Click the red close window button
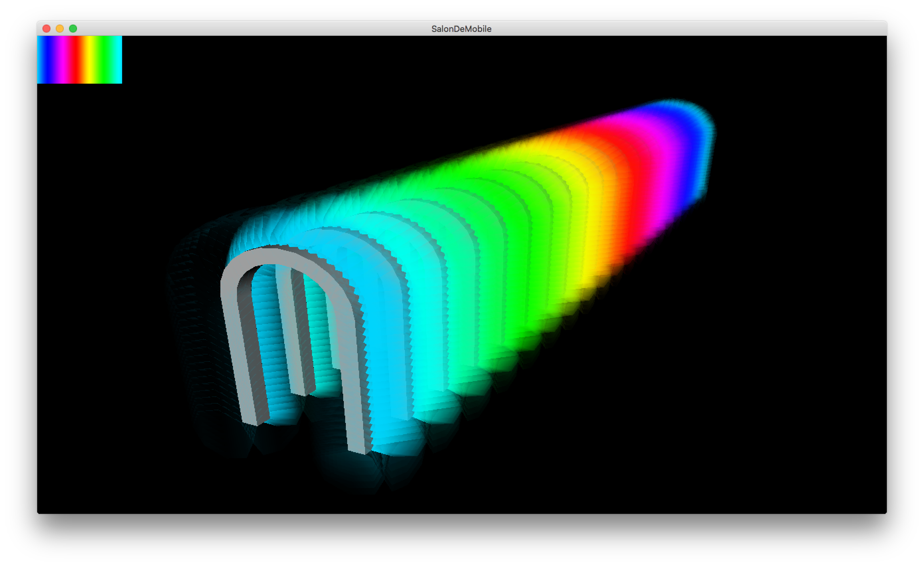This screenshot has width=924, height=567. [x=46, y=29]
